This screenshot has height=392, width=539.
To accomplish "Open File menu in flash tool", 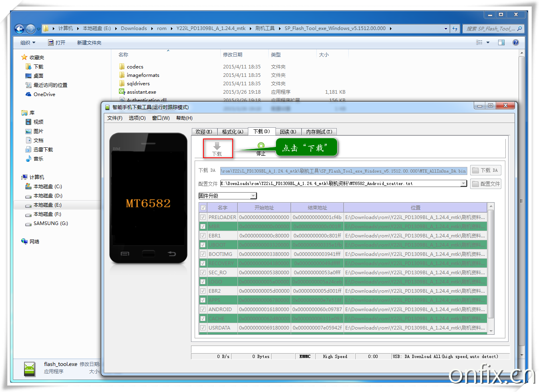I will [115, 118].
